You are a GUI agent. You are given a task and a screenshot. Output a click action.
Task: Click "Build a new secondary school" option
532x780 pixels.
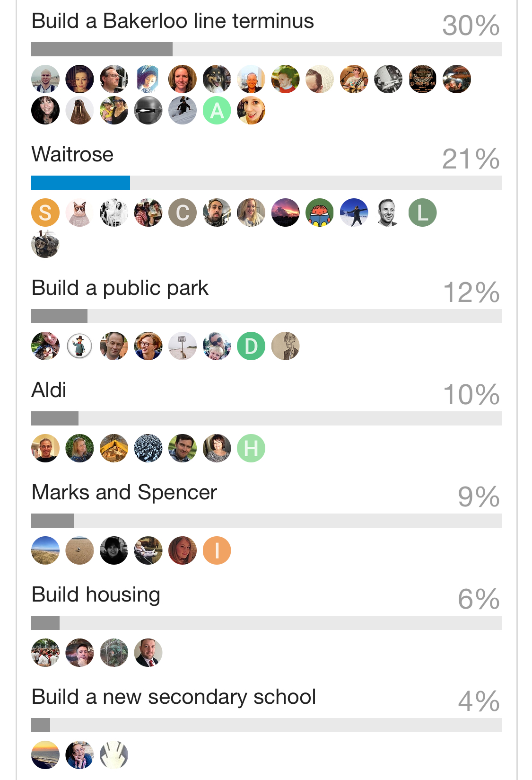174,697
